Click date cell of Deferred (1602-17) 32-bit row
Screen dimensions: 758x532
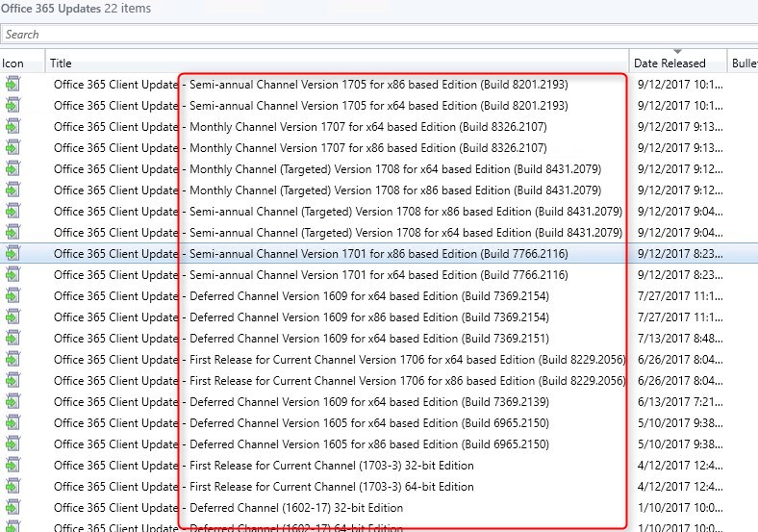click(x=680, y=508)
